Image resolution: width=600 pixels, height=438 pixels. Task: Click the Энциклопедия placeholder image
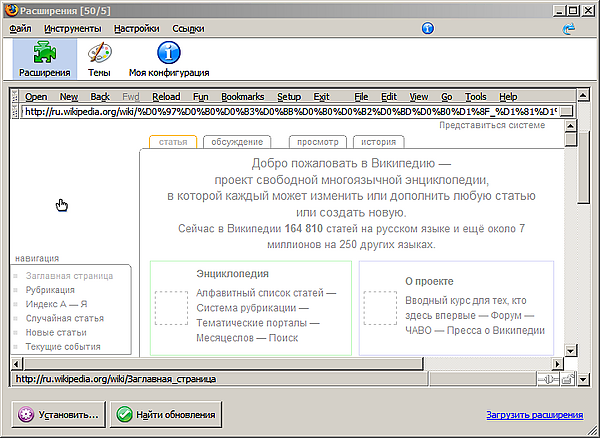171,308
